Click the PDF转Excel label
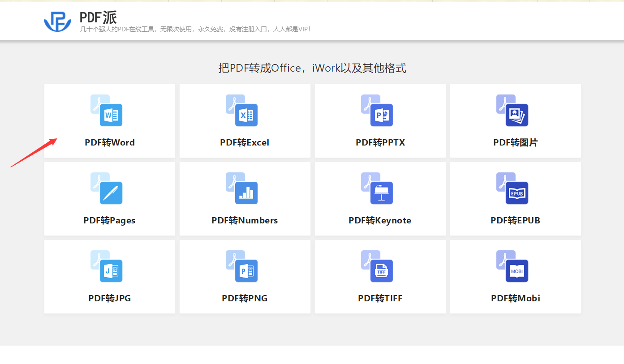This screenshot has width=624, height=364. click(245, 142)
